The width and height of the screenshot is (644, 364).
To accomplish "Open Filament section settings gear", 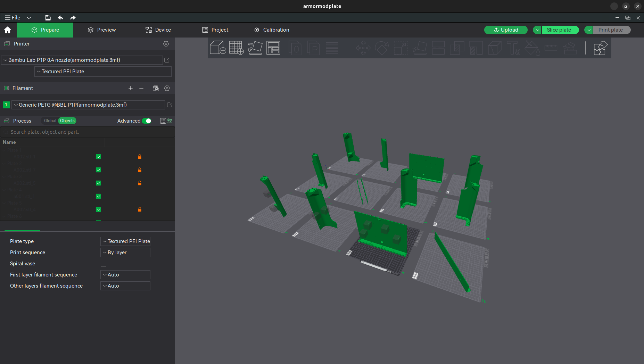I will tap(167, 88).
